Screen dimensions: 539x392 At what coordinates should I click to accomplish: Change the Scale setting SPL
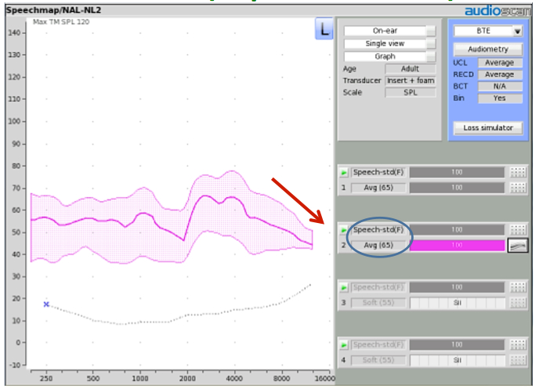tap(410, 92)
